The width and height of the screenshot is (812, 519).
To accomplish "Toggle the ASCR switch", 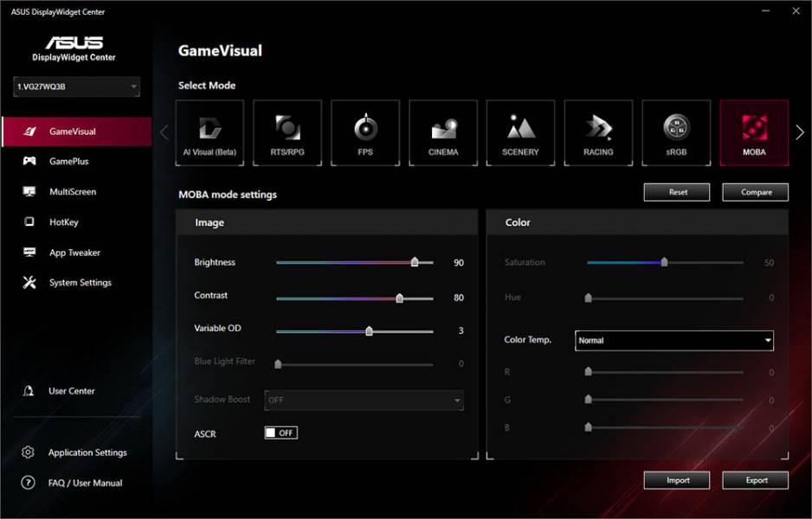I will point(281,433).
